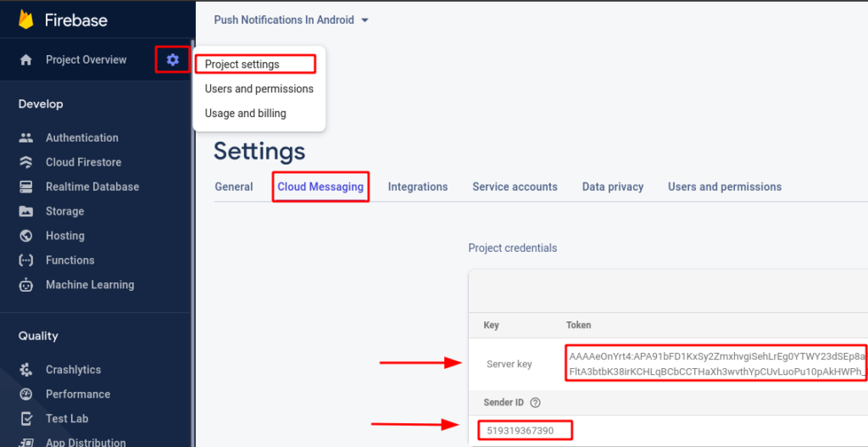868x447 pixels.
Task: Click the Firebase wordmark text
Action: tap(75, 20)
